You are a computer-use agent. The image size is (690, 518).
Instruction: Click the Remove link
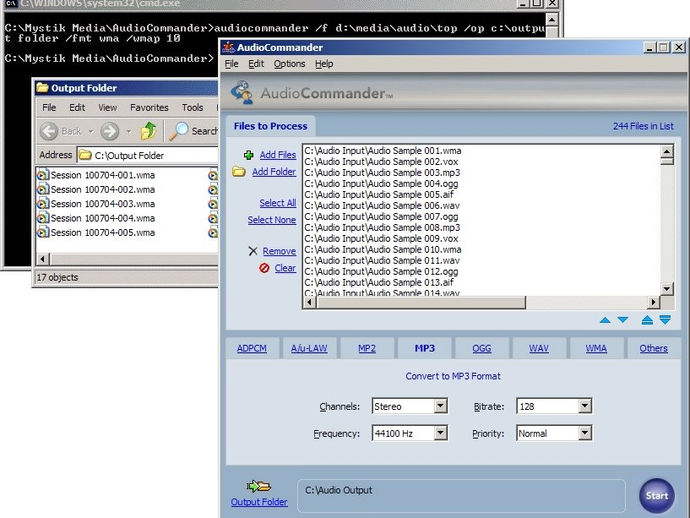279,251
